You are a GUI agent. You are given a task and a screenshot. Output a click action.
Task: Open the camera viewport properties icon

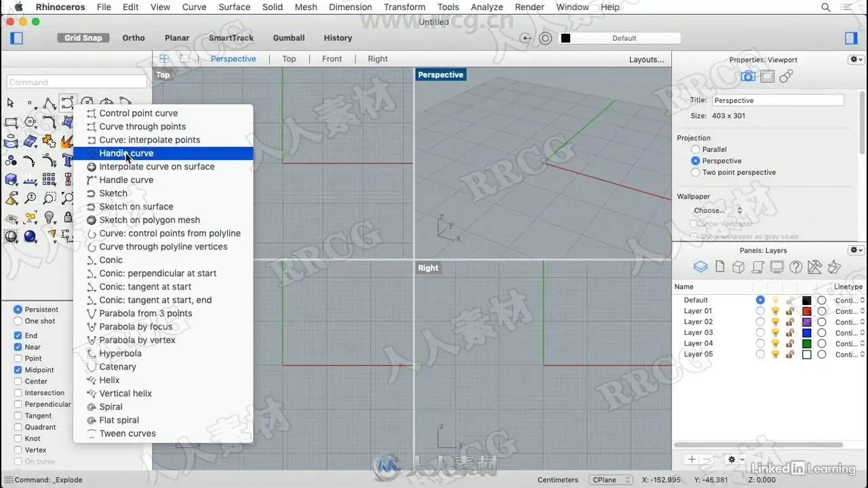coord(748,77)
